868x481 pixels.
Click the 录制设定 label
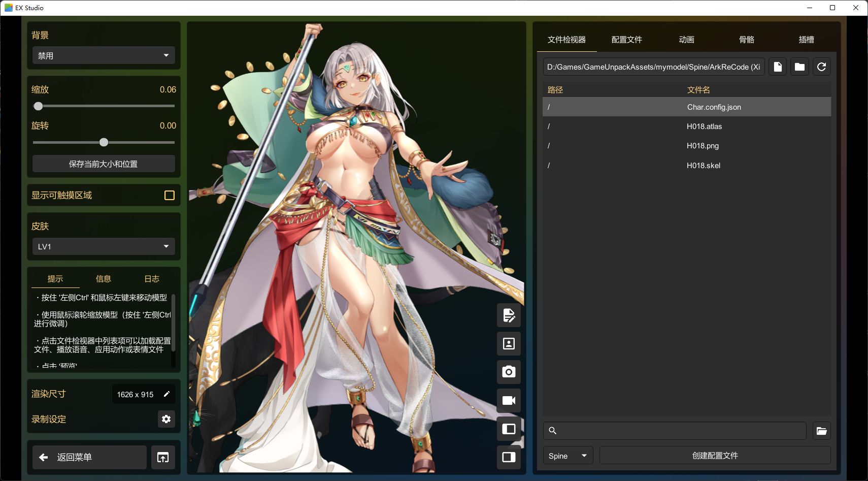coord(49,420)
